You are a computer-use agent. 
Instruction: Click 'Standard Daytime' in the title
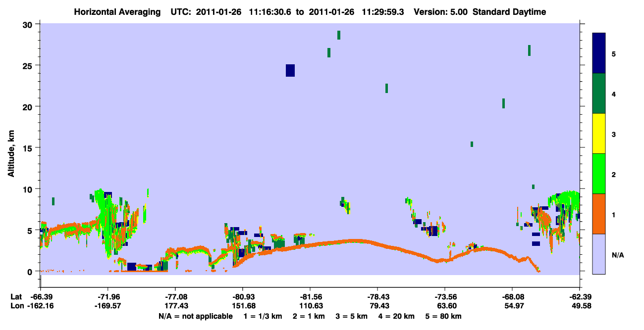coord(509,12)
